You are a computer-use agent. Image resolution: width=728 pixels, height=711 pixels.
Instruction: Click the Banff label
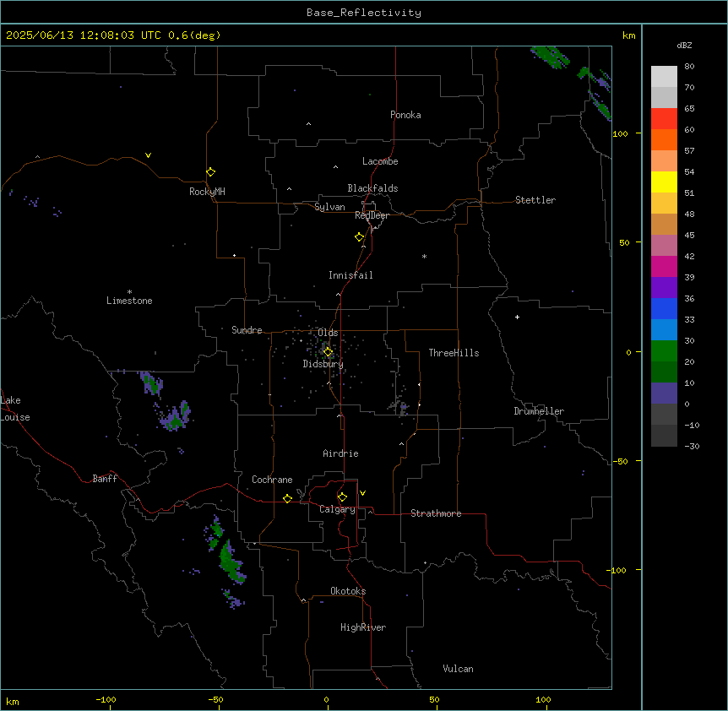[x=105, y=479]
